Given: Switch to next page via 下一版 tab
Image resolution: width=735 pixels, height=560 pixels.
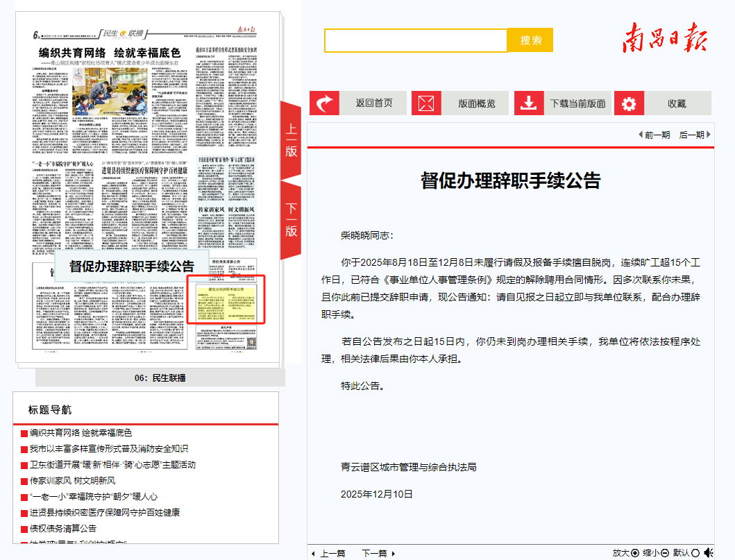Looking at the screenshot, I should (291, 219).
